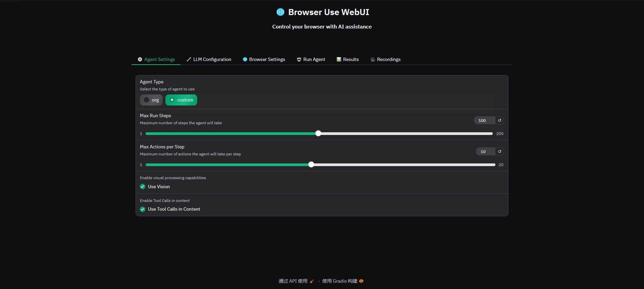The width and height of the screenshot is (644, 289).
Task: Open the Results tab
Action: pos(347,59)
